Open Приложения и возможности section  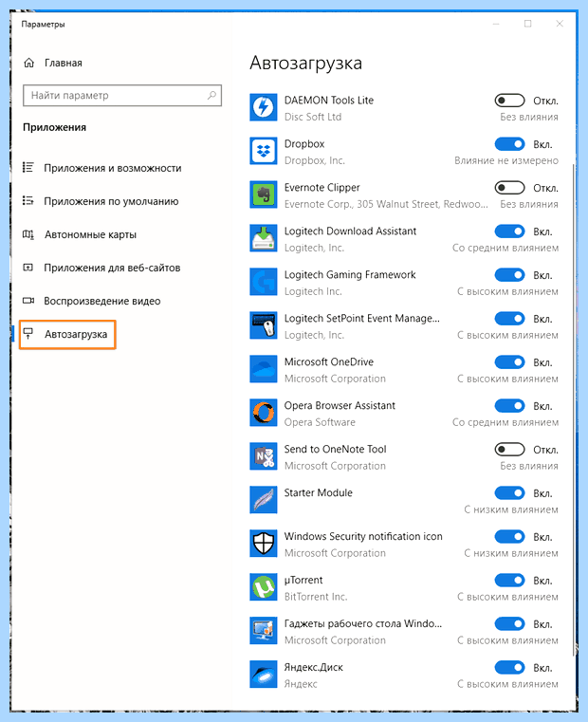click(x=112, y=168)
